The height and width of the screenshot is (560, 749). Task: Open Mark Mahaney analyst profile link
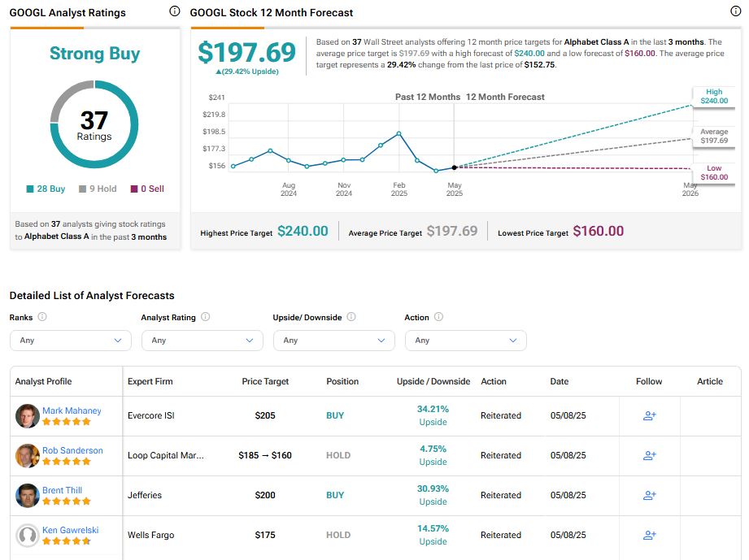72,410
